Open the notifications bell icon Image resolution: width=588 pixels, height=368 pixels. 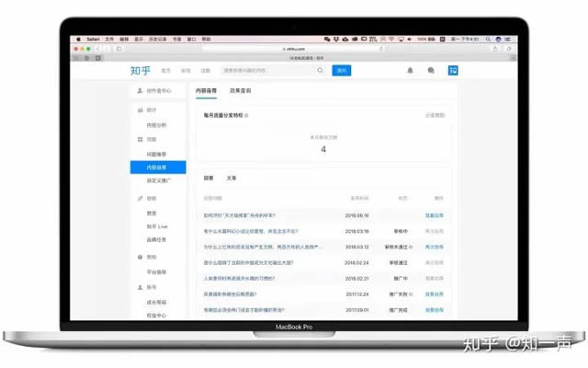(x=410, y=71)
